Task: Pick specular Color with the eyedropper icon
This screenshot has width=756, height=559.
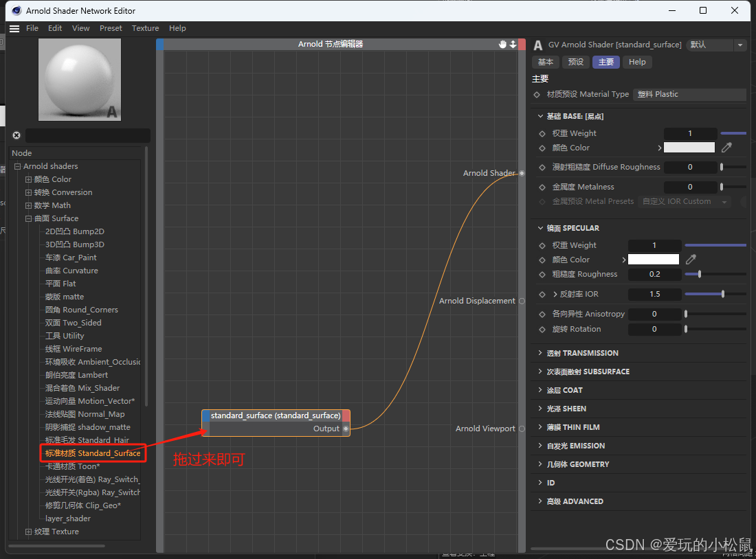Action: 691,260
